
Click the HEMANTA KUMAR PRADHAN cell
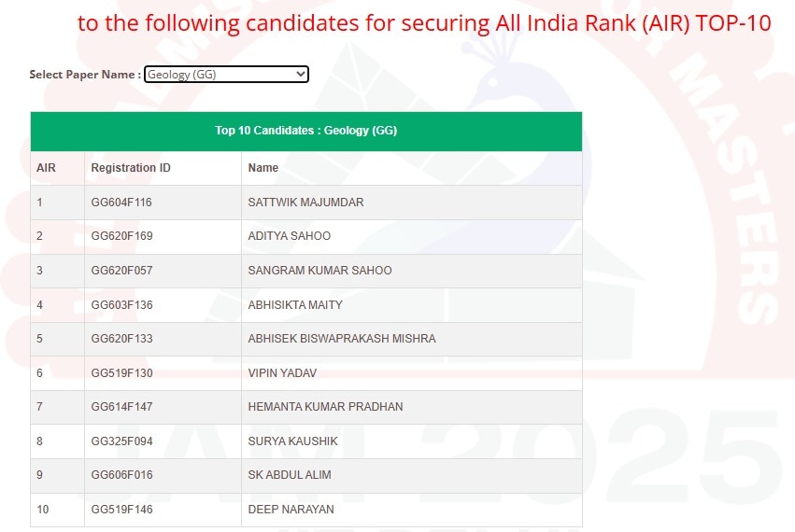(325, 407)
